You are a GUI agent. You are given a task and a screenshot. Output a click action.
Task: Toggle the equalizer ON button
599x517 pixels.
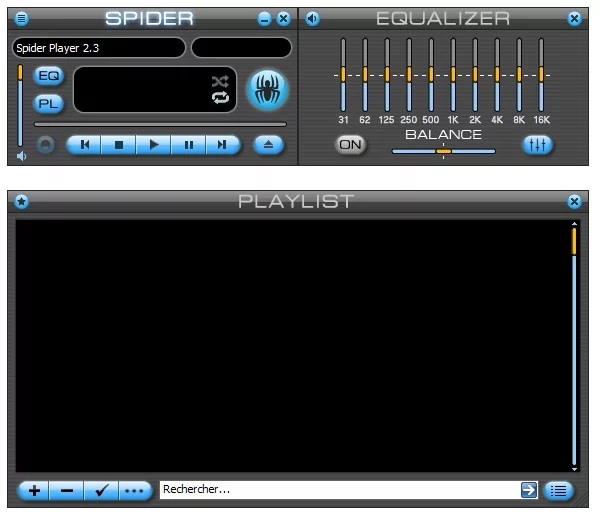click(350, 145)
